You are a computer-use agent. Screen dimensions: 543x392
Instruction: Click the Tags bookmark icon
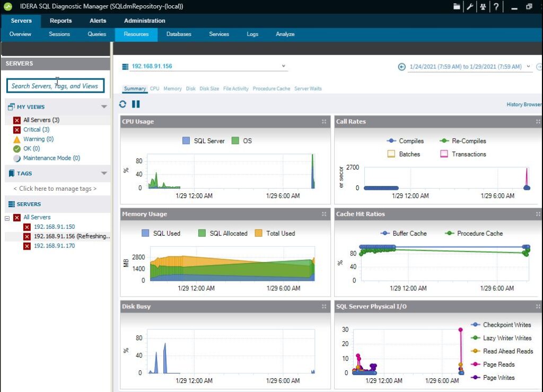click(12, 173)
